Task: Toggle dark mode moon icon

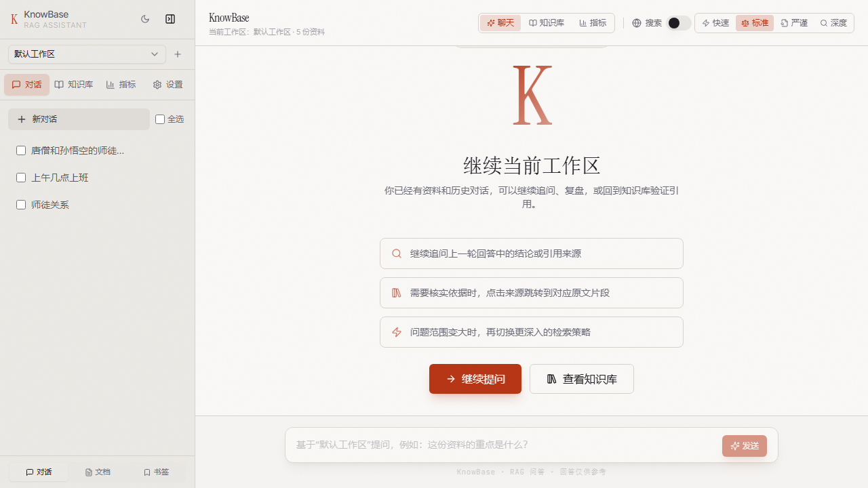Action: point(145,19)
